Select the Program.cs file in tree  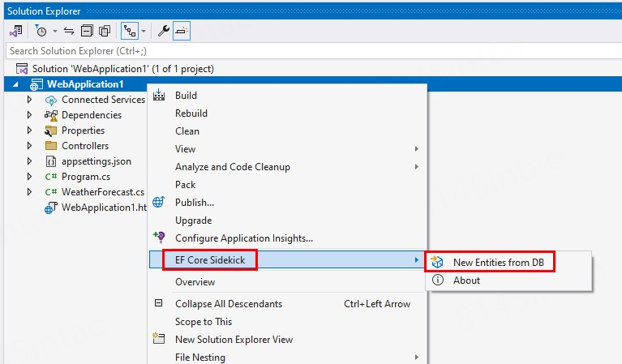point(85,177)
